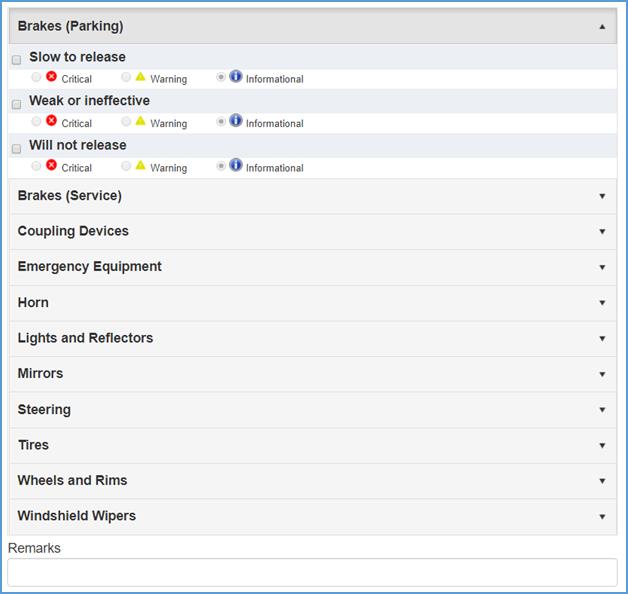This screenshot has height=594, width=628.
Task: Enable the Will not release checkbox
Action: click(x=16, y=148)
